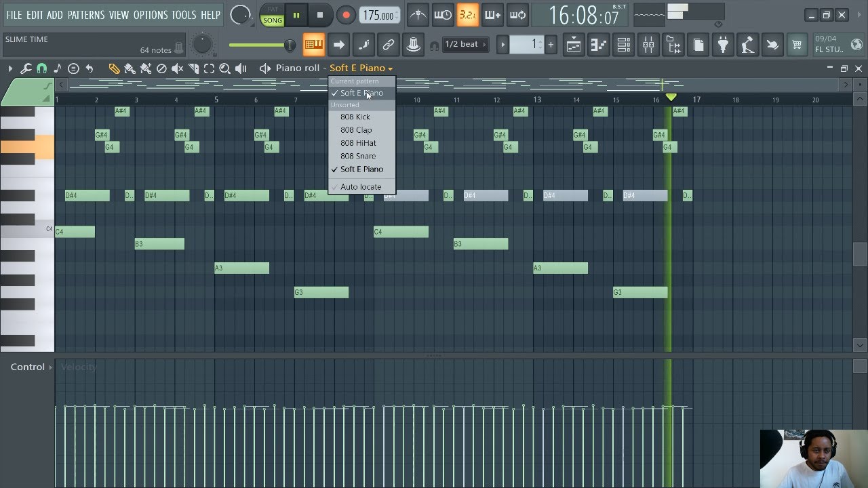868x488 pixels.
Task: Open the playlist window icon
Action: click(573, 45)
